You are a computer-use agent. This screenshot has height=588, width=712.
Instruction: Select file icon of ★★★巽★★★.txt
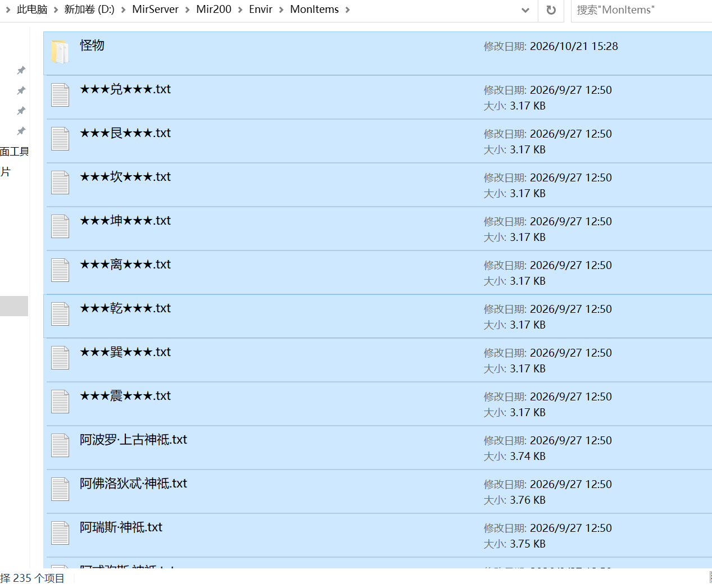click(60, 358)
